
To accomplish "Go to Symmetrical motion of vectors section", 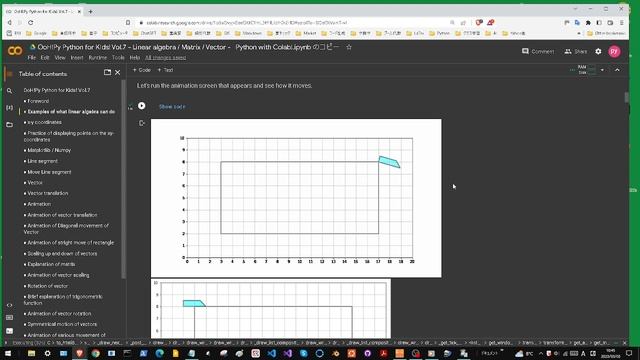I will point(62,324).
